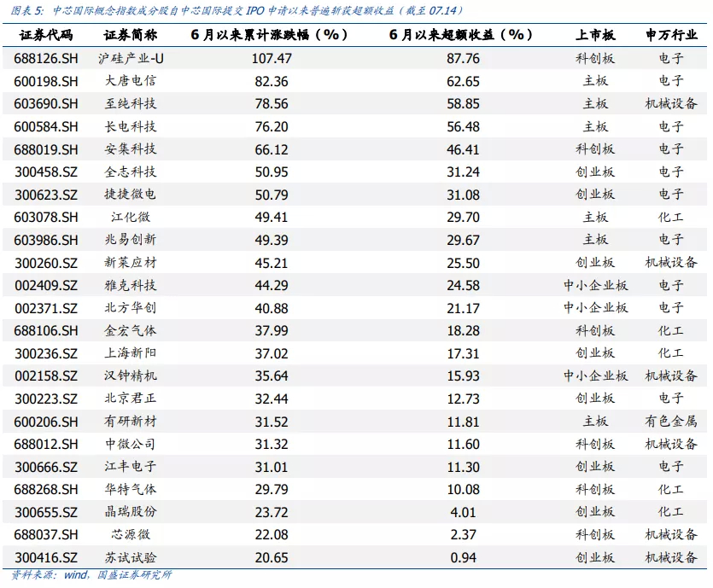Viewport: 713px width, 588px height.
Task: Click stock code 688126.SH
Action: [x=46, y=59]
